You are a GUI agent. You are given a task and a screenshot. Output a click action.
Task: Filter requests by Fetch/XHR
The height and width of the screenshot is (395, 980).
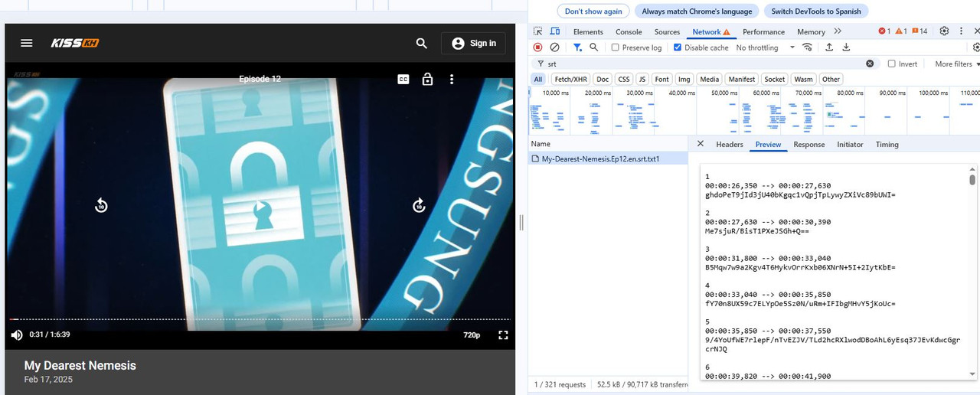[571, 80]
